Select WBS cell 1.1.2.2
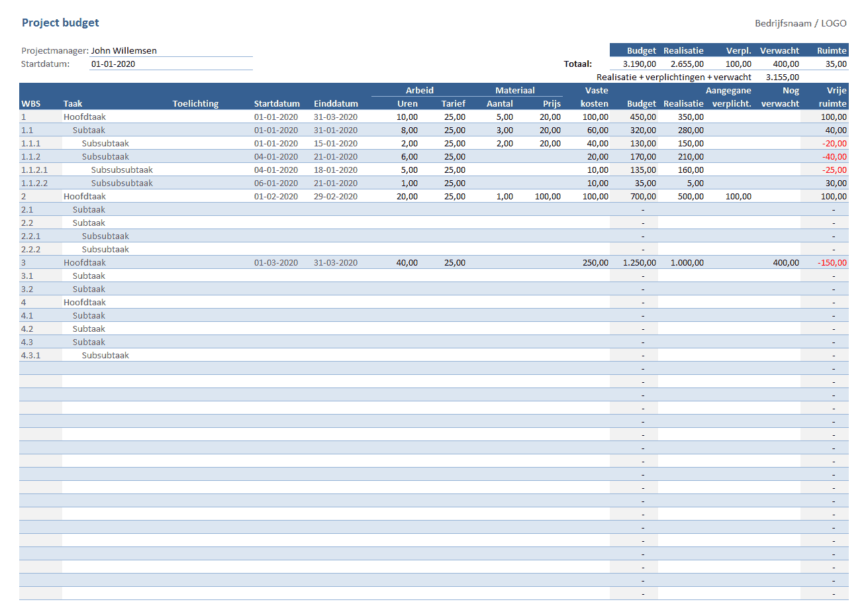This screenshot has width=868, height=614. tap(34, 183)
